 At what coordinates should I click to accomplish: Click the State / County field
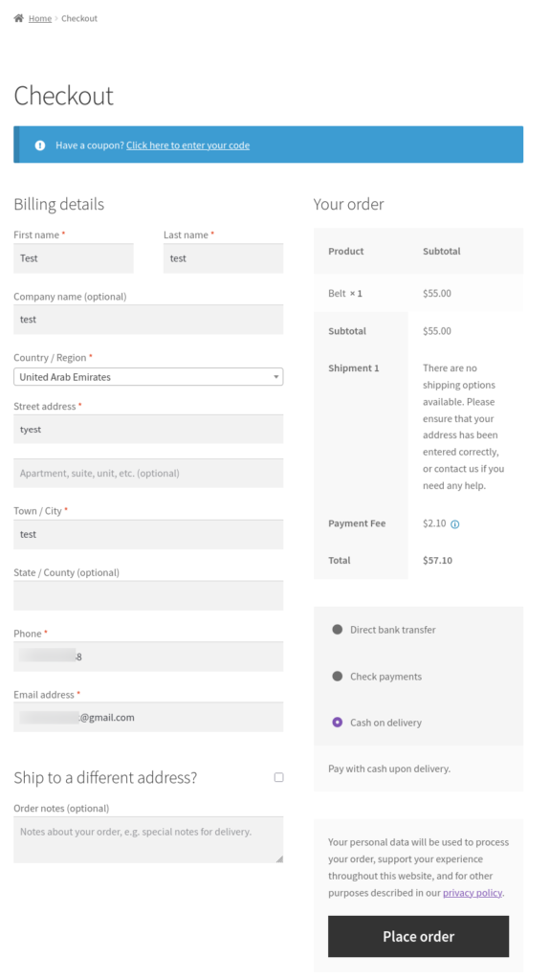[x=148, y=595]
